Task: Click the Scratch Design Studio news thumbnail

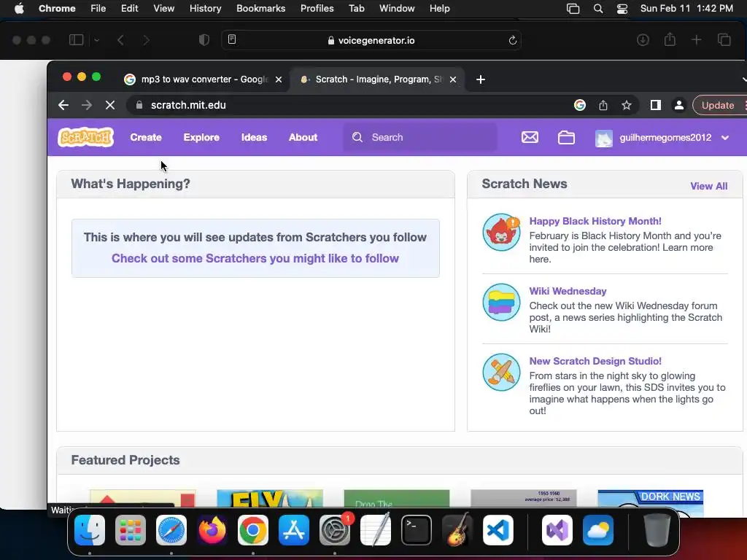Action: pos(501,373)
